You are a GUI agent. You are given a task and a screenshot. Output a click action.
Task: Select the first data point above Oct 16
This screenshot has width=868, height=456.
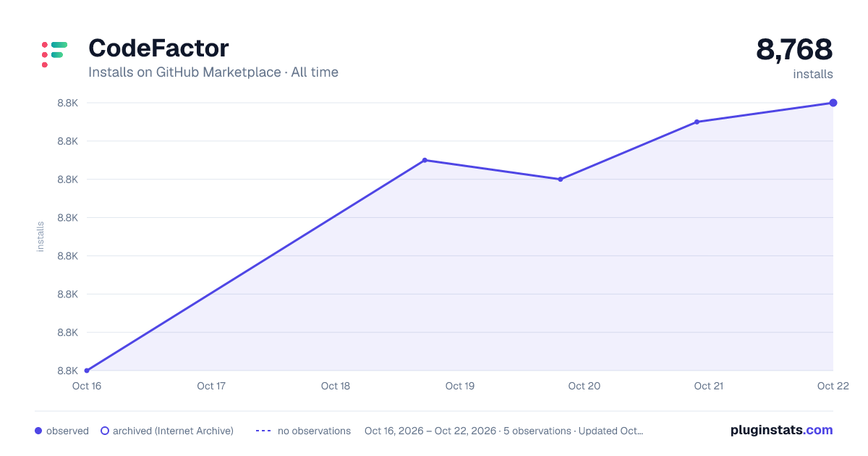(87, 371)
